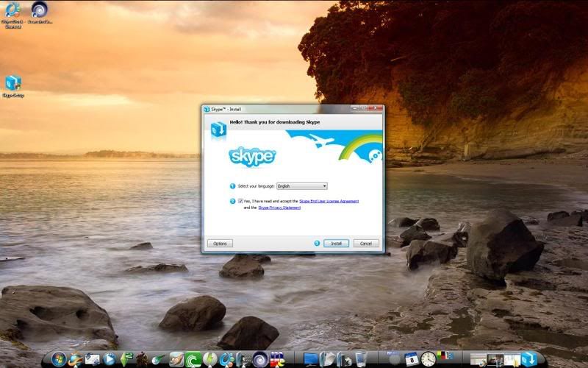Open the Skype installer icon in dock
588x368 pixels.
click(x=529, y=359)
